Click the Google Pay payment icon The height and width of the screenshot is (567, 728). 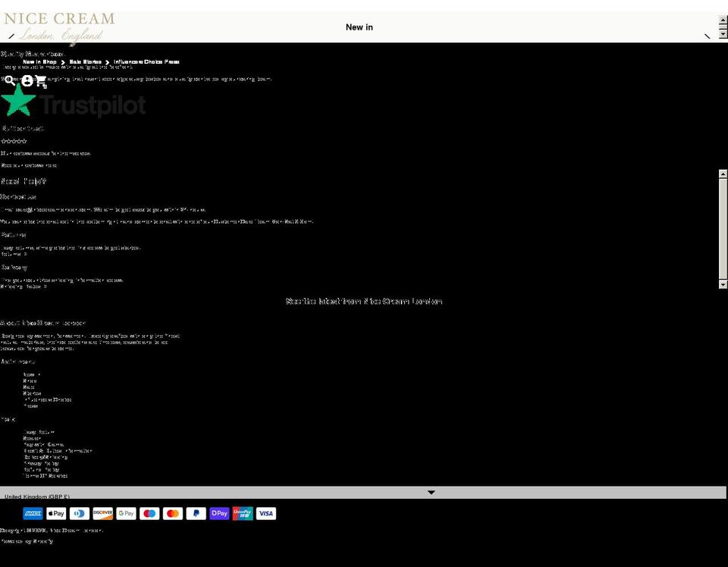pos(126,513)
